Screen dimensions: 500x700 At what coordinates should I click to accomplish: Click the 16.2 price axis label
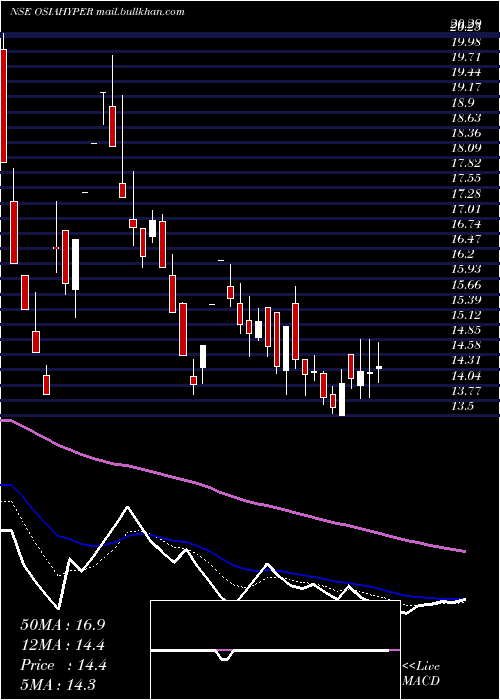point(463,254)
